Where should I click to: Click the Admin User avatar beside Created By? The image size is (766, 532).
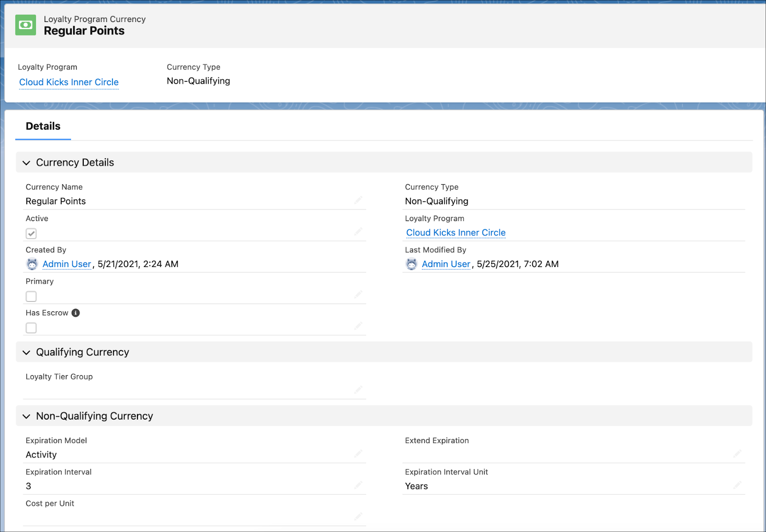pyautogui.click(x=31, y=264)
